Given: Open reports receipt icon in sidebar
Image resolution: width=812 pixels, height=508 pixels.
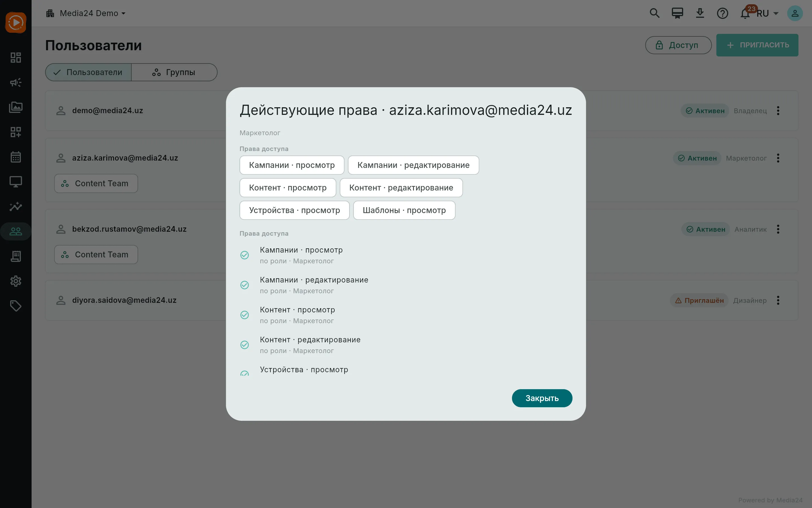Looking at the screenshot, I should [16, 256].
